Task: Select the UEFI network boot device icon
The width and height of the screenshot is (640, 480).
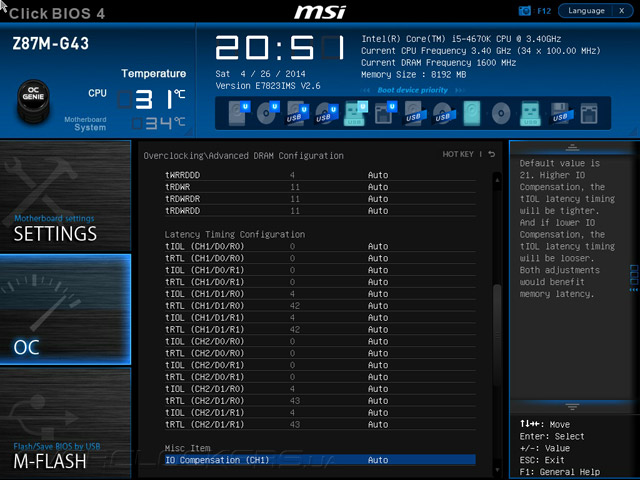Action: [x=385, y=113]
